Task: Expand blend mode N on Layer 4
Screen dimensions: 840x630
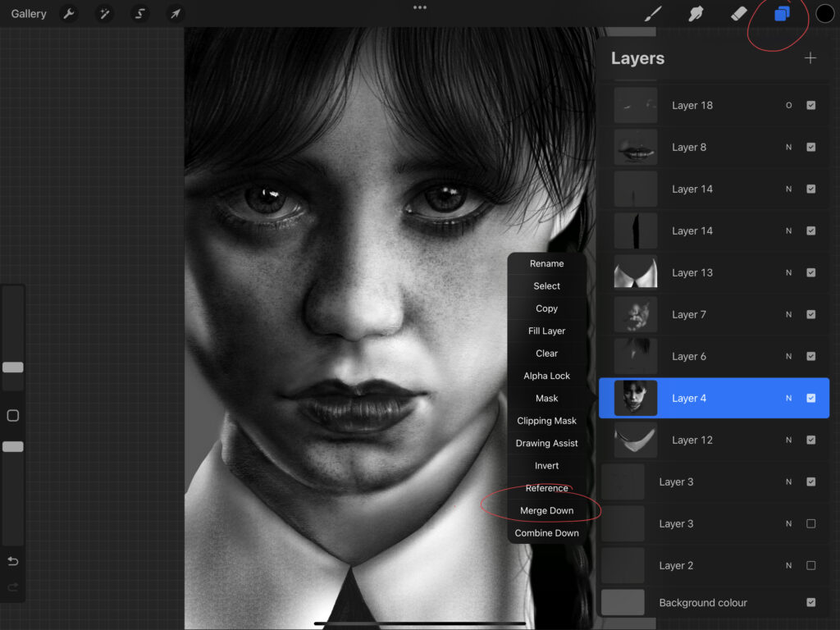Action: (x=788, y=399)
